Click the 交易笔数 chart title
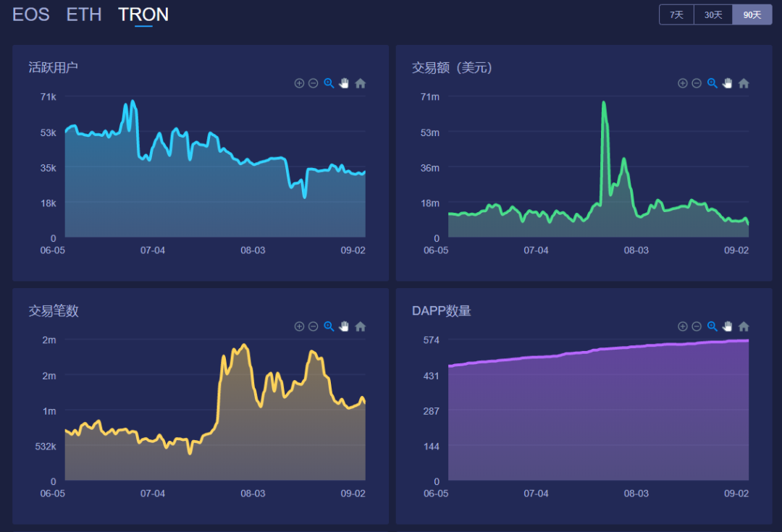 coord(54,311)
